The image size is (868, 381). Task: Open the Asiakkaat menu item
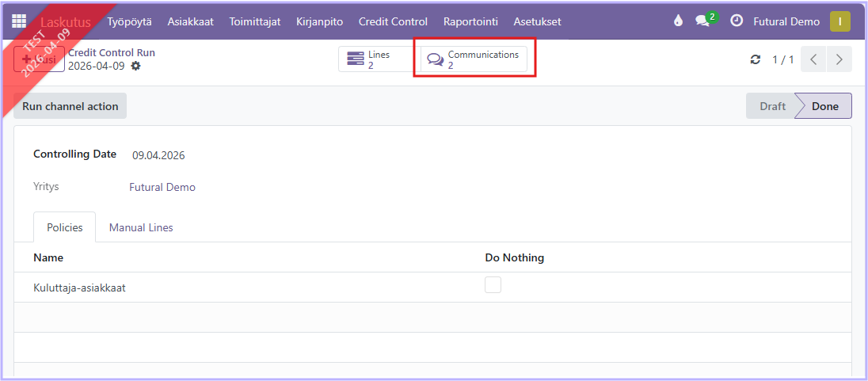pyautogui.click(x=190, y=21)
